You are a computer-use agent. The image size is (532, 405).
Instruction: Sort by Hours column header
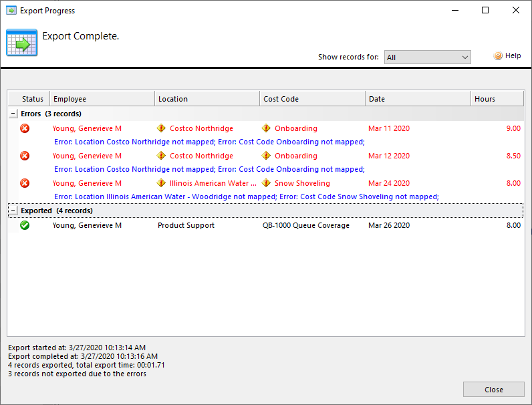[497, 99]
